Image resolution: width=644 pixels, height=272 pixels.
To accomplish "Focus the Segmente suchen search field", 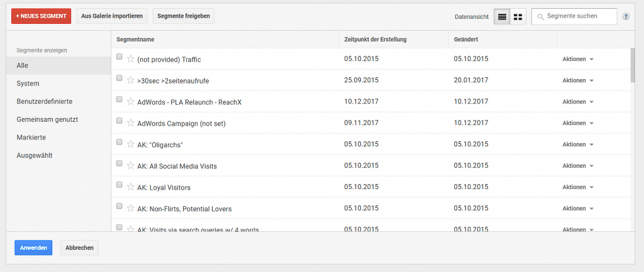I will point(574,16).
